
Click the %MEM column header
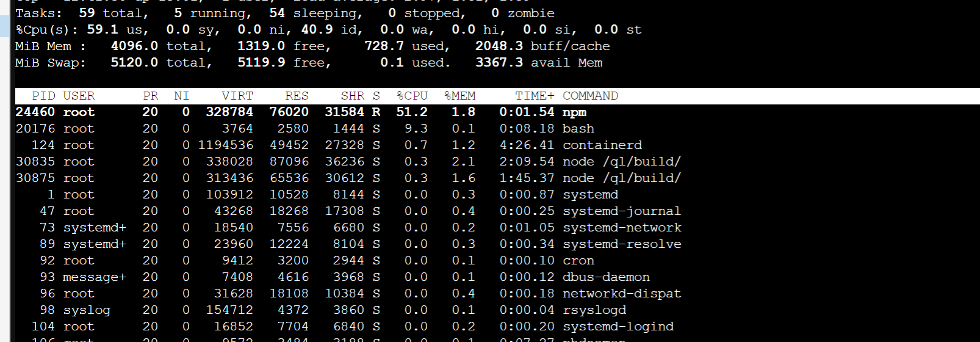click(x=459, y=96)
